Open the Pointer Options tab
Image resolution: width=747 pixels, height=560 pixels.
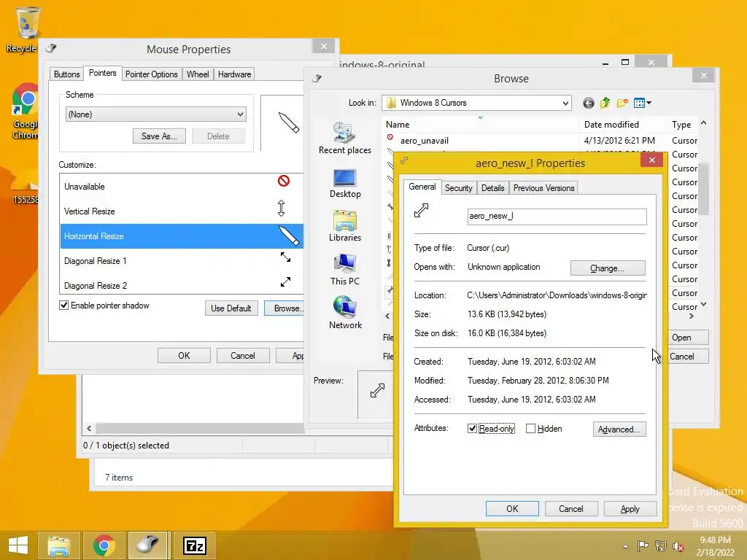coord(152,74)
